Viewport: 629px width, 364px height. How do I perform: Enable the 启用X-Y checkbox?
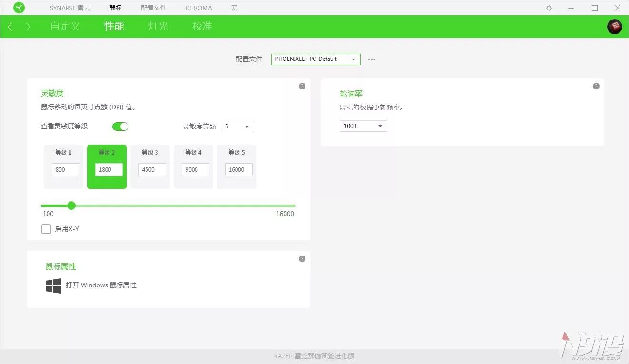tap(46, 229)
